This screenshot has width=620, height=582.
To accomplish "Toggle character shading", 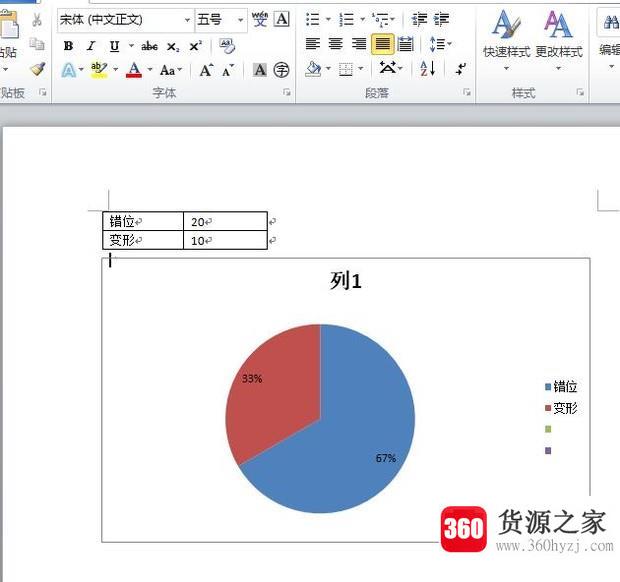I will click(259, 70).
